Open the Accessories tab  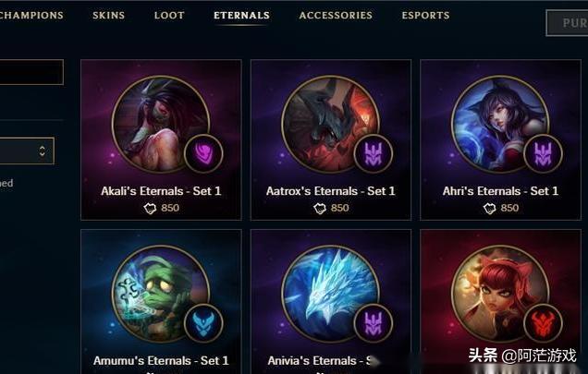(x=336, y=16)
